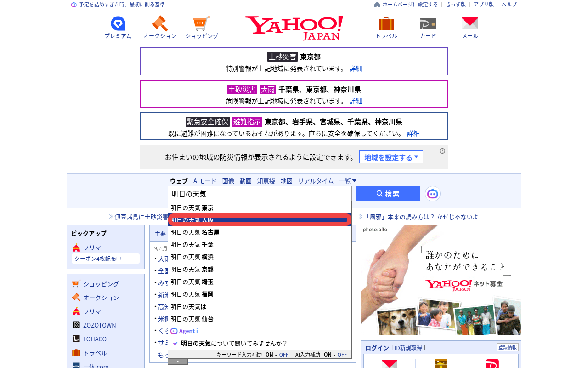This screenshot has height=368, width=588.
Task: Switch to the 地図 search tab
Action: [287, 181]
